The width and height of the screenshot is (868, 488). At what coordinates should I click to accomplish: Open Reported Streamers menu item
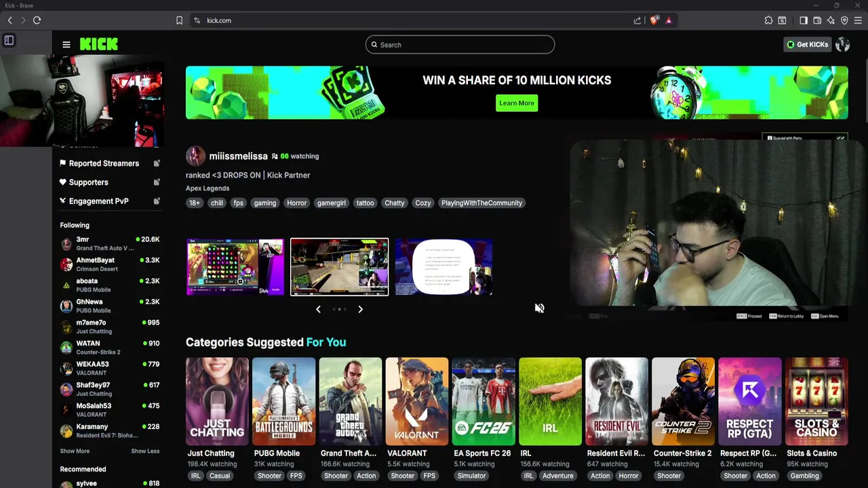(x=104, y=163)
